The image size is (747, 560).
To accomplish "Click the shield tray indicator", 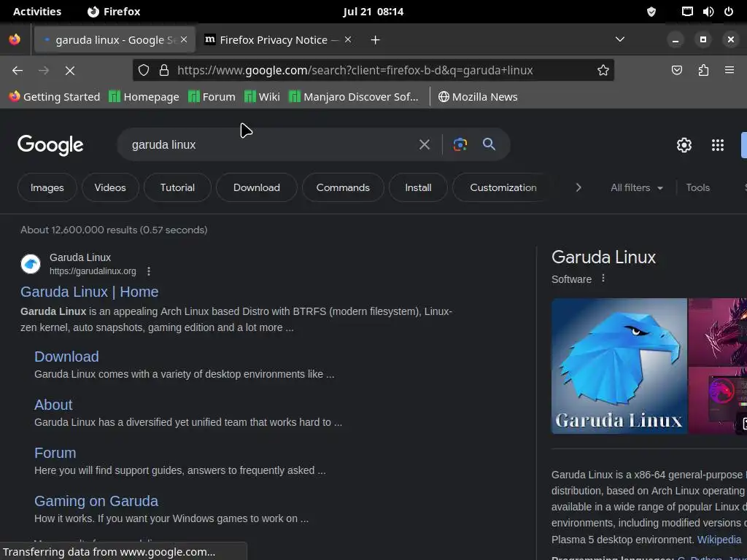I will point(651,12).
